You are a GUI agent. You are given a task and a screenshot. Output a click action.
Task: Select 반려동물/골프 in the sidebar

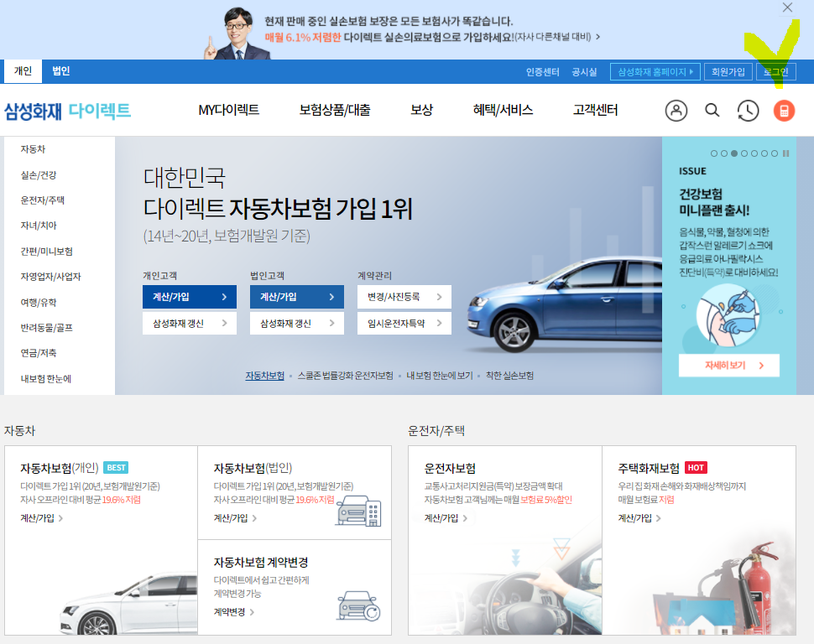point(47,328)
